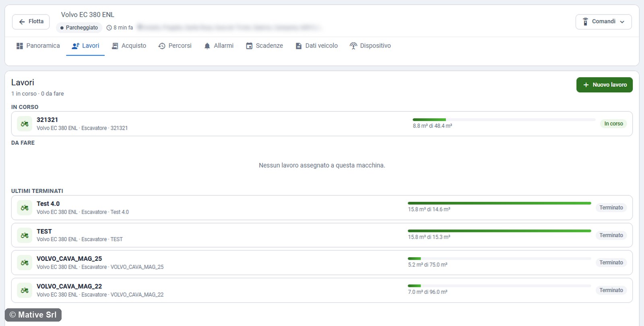Click progress bar of VOLVO_CAVA_MAG_22
The image size is (644, 326).
tap(500, 286)
